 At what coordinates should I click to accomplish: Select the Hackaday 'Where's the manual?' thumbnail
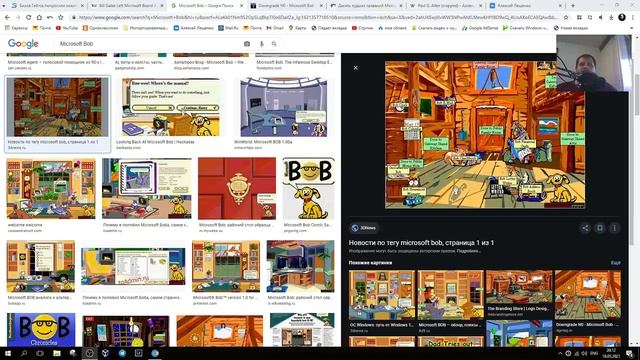pyautogui.click(x=171, y=107)
